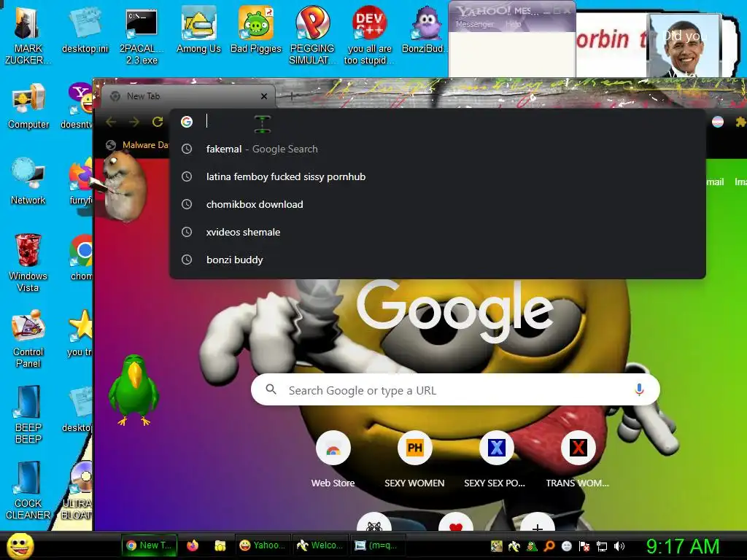Switch to the New Tab browser tab
The image size is (747, 560).
point(188,96)
